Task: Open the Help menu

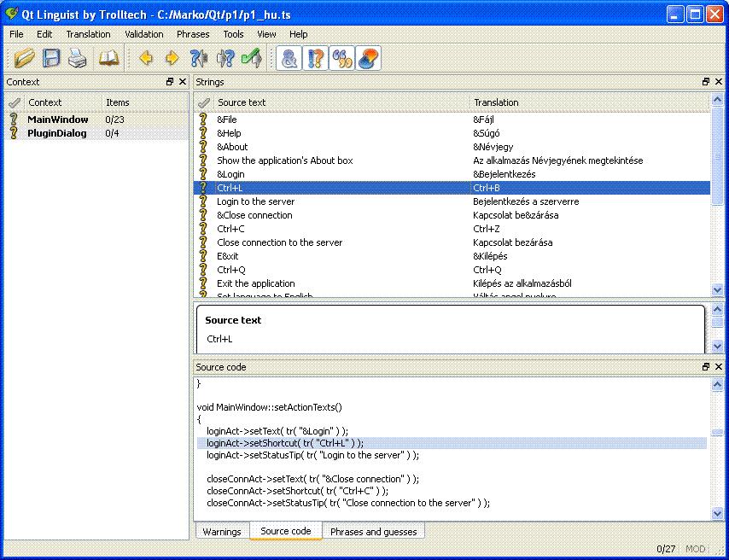Action: pyautogui.click(x=299, y=34)
